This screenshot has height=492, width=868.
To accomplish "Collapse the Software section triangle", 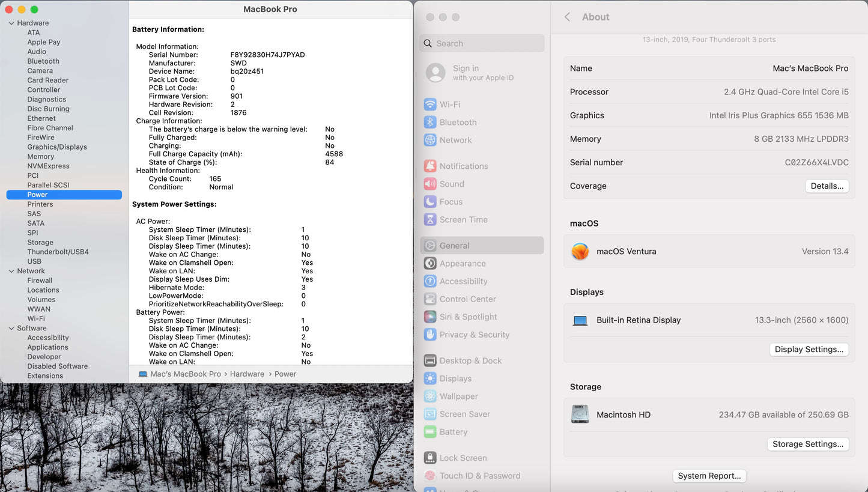I will coord(11,329).
